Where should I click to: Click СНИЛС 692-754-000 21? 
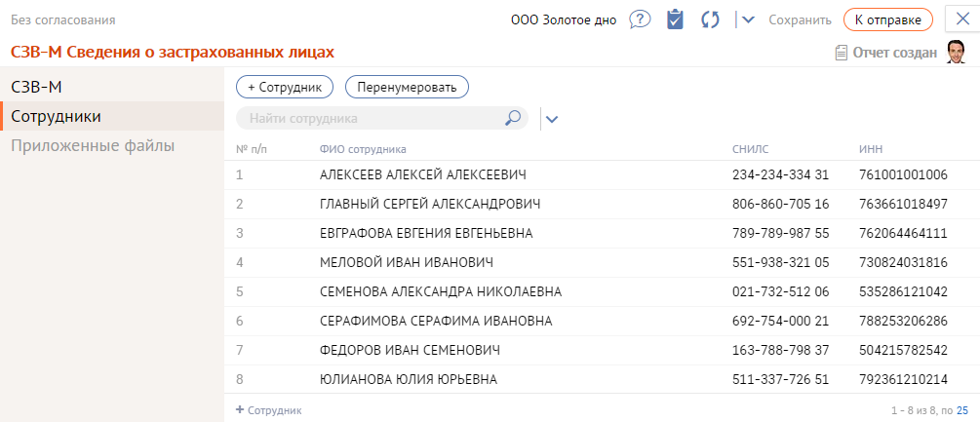(781, 321)
